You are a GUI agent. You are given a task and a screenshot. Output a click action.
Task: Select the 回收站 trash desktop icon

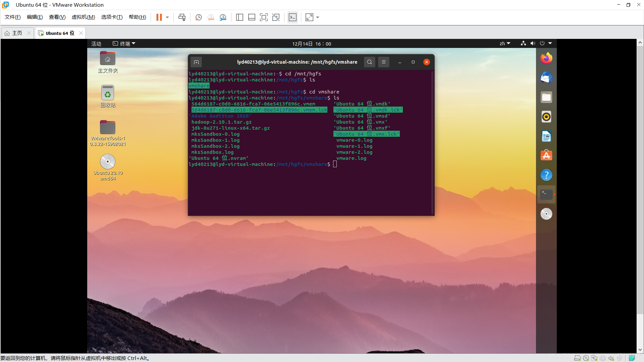[108, 96]
